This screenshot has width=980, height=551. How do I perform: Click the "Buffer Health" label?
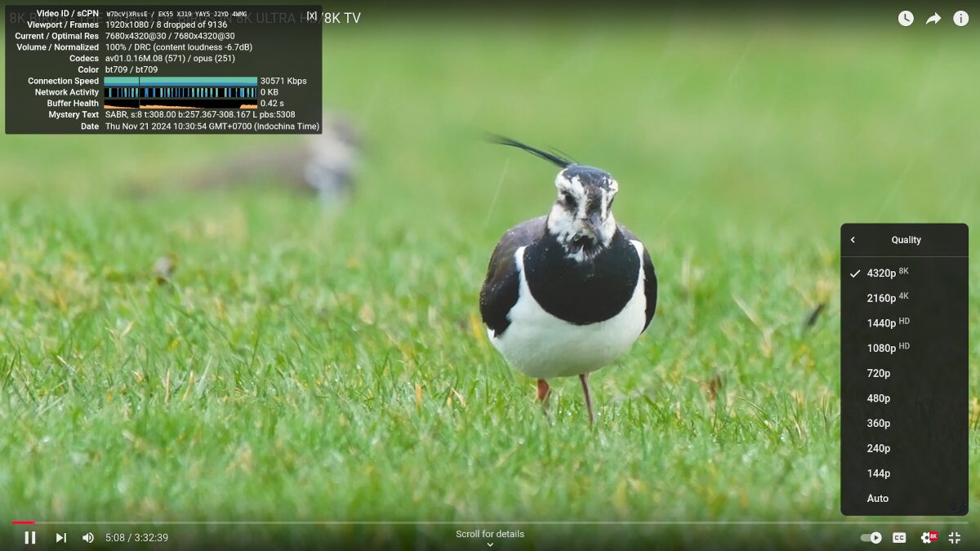(x=73, y=104)
